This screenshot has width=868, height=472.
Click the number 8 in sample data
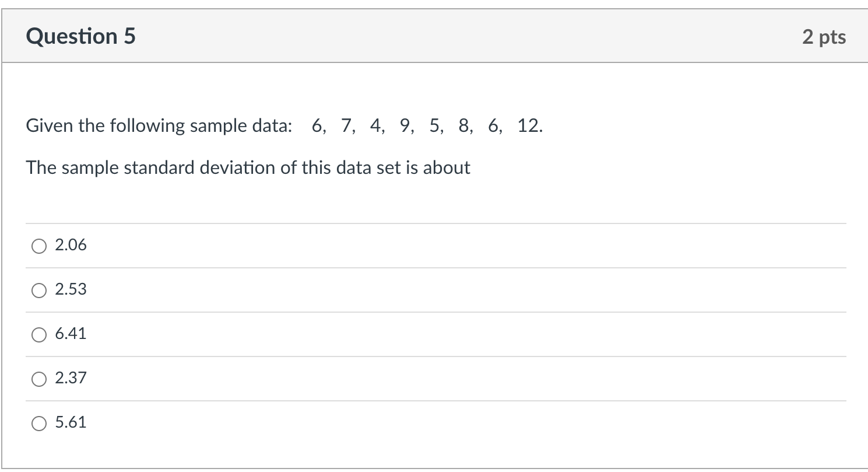coord(463,126)
